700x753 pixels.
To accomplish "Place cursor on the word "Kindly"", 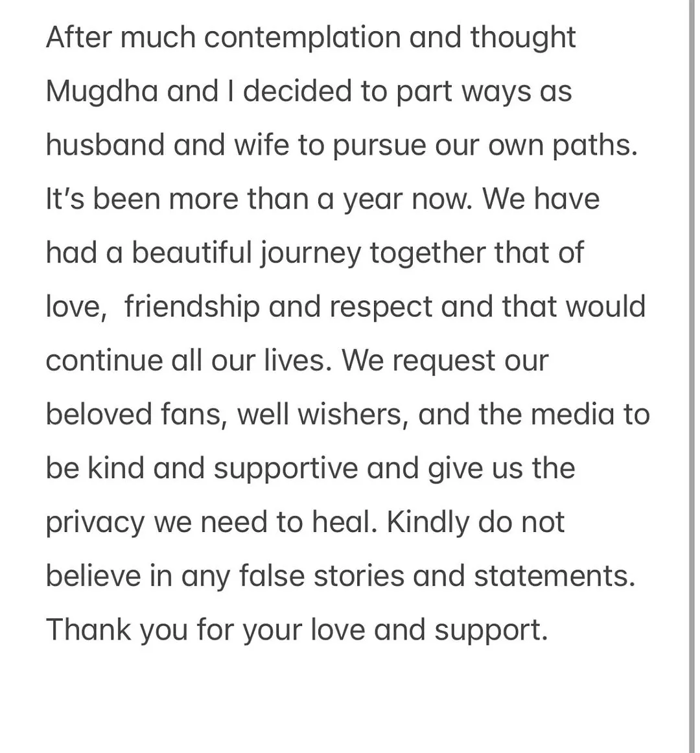I will [x=427, y=522].
